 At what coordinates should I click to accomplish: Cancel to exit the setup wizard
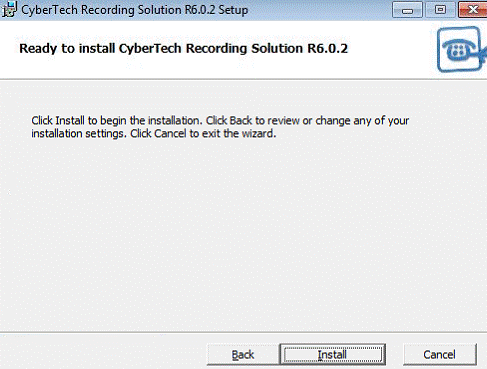tap(440, 354)
